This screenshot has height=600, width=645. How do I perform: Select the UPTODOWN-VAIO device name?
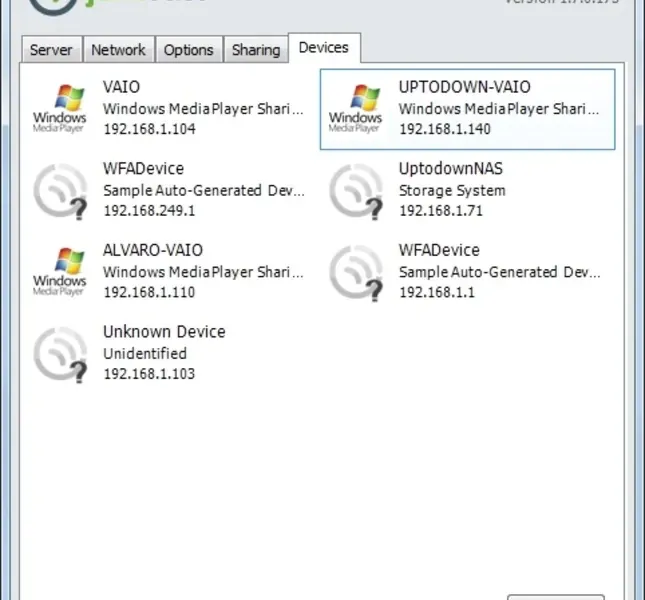coord(465,87)
